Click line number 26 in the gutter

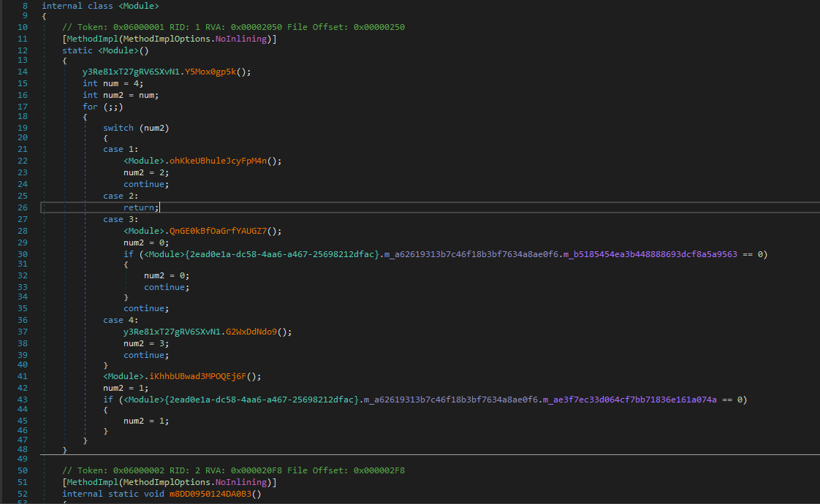click(x=22, y=207)
